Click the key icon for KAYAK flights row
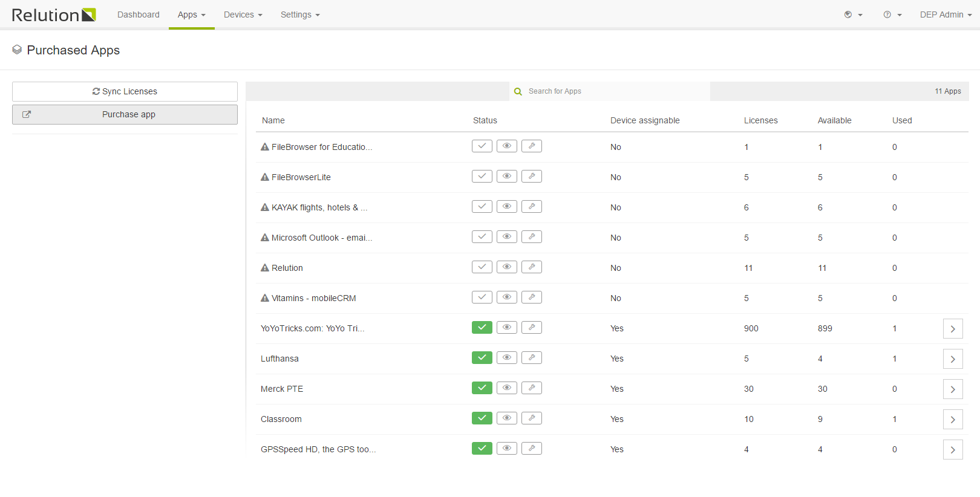980x497 pixels. click(x=532, y=206)
